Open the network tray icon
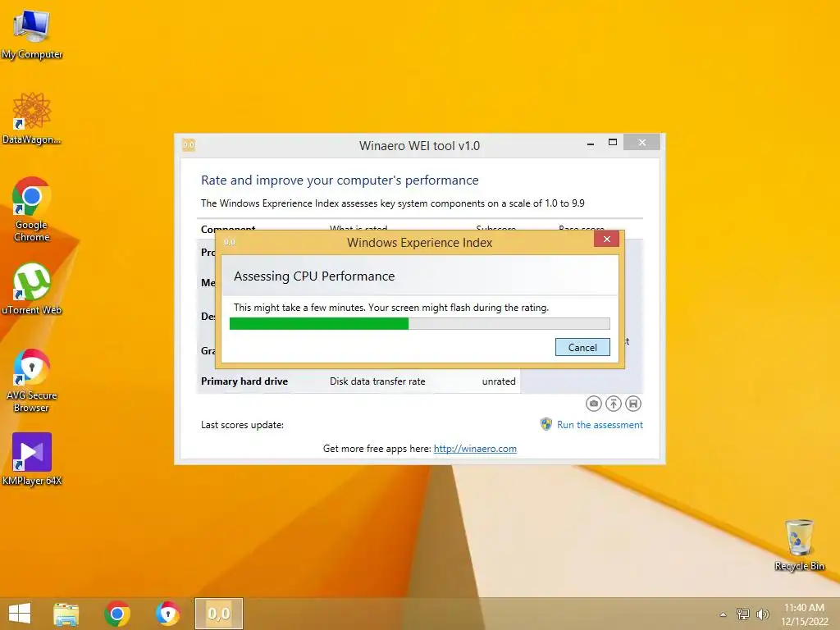The height and width of the screenshot is (630, 840). (x=742, y=614)
